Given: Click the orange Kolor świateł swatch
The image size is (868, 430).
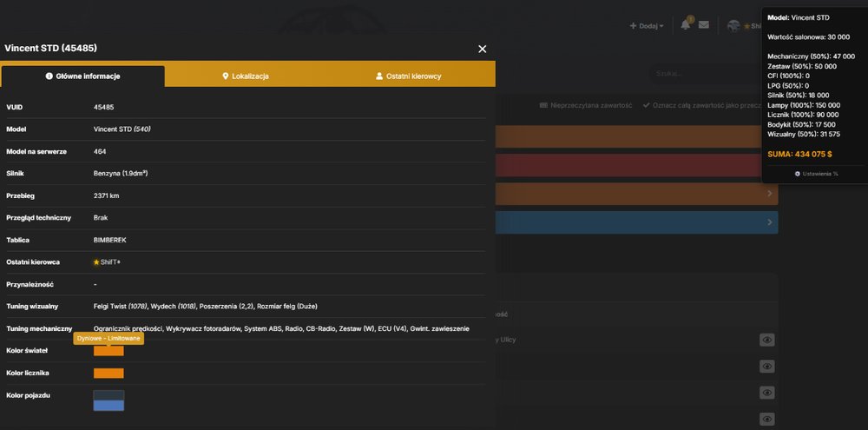Looking at the screenshot, I should [108, 351].
